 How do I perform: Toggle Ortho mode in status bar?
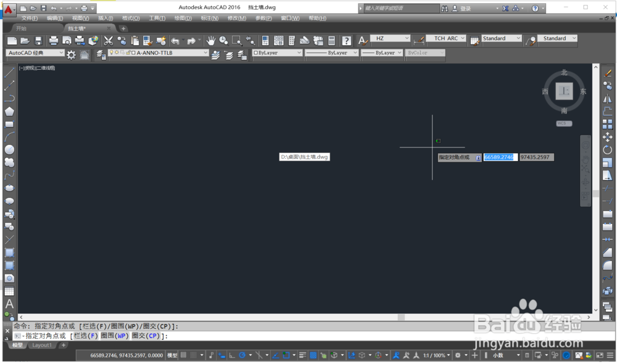[232, 355]
